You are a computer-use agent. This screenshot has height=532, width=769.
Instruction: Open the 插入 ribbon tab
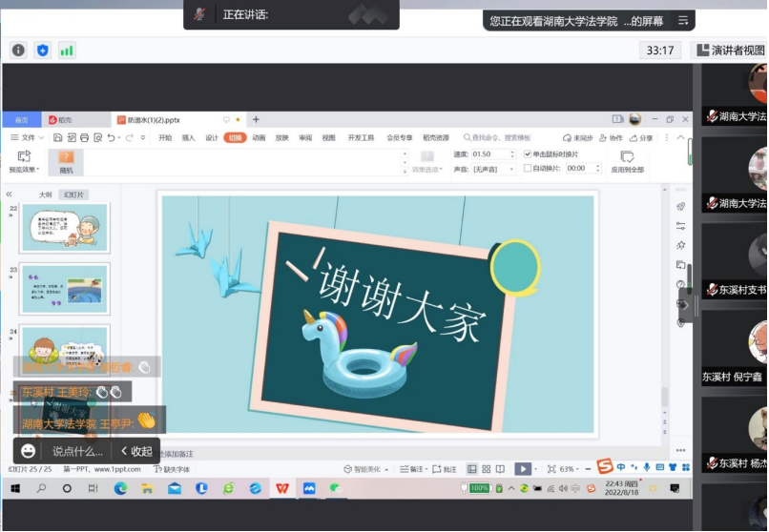[188, 137]
